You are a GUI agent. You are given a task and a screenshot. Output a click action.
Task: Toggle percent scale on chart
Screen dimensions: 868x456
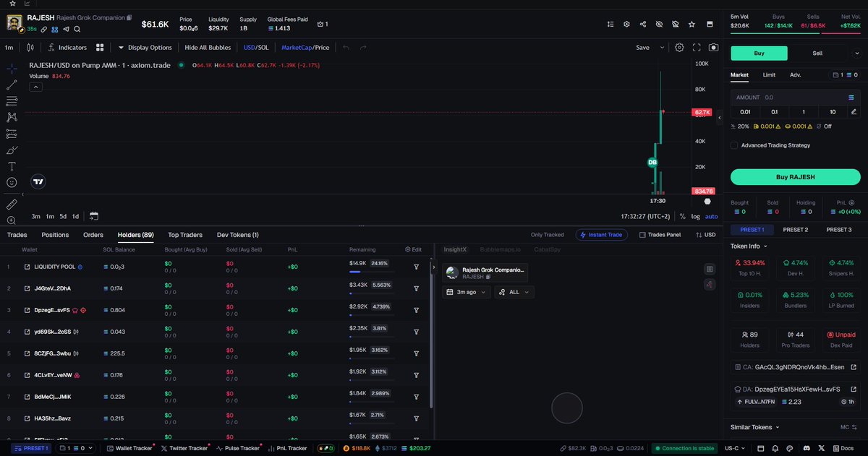682,216
